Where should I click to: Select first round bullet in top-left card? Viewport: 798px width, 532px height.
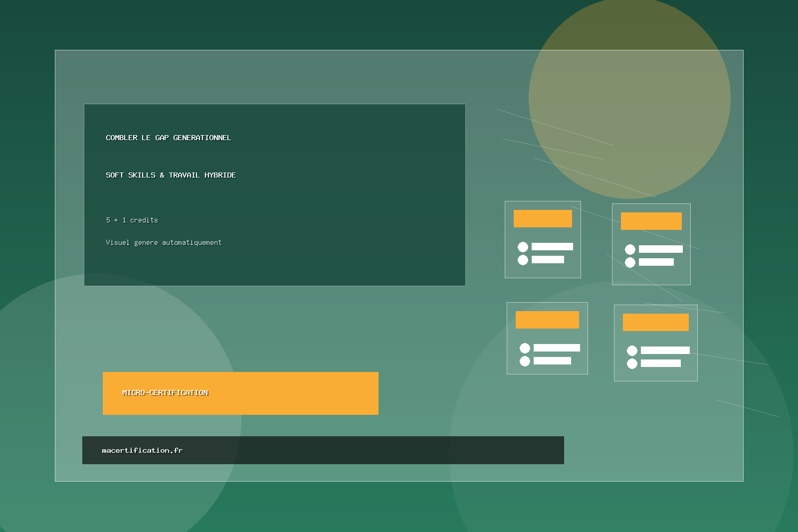(x=523, y=247)
